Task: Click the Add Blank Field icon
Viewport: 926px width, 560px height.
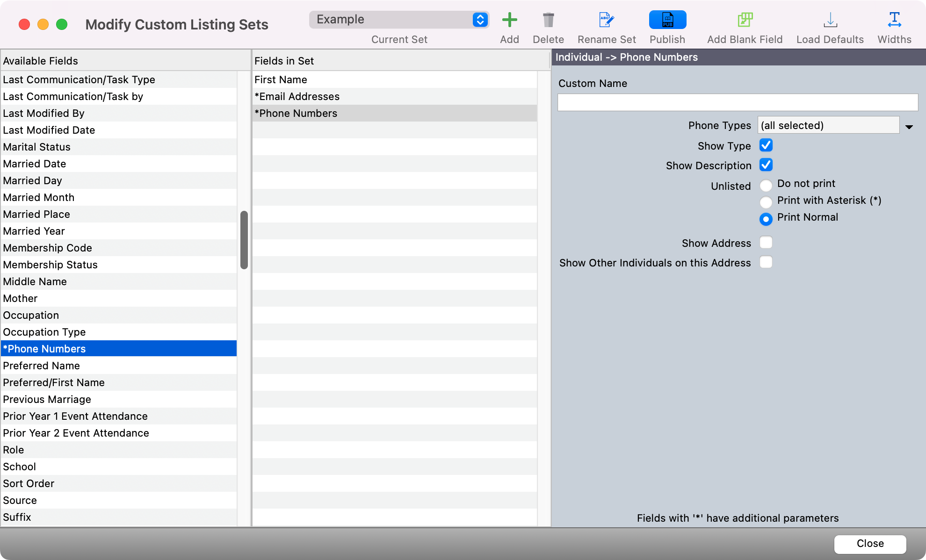Action: (745, 20)
